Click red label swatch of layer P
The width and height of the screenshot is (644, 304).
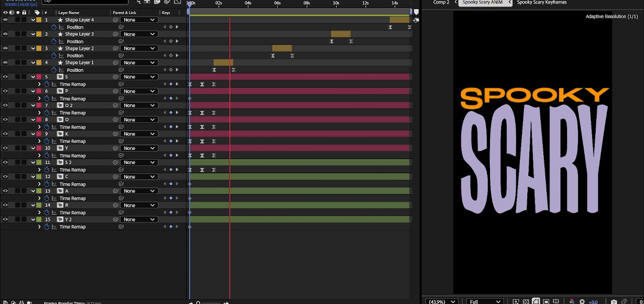pyautogui.click(x=39, y=91)
